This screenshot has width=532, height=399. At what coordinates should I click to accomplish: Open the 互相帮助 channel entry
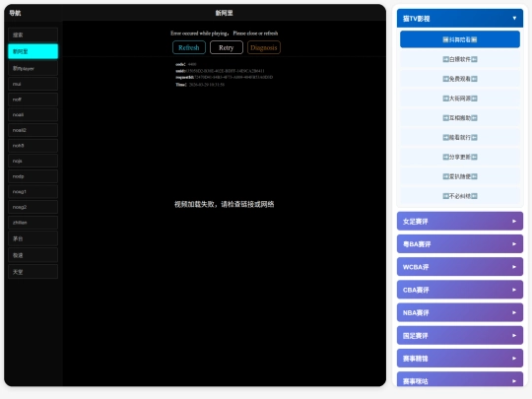coord(460,118)
